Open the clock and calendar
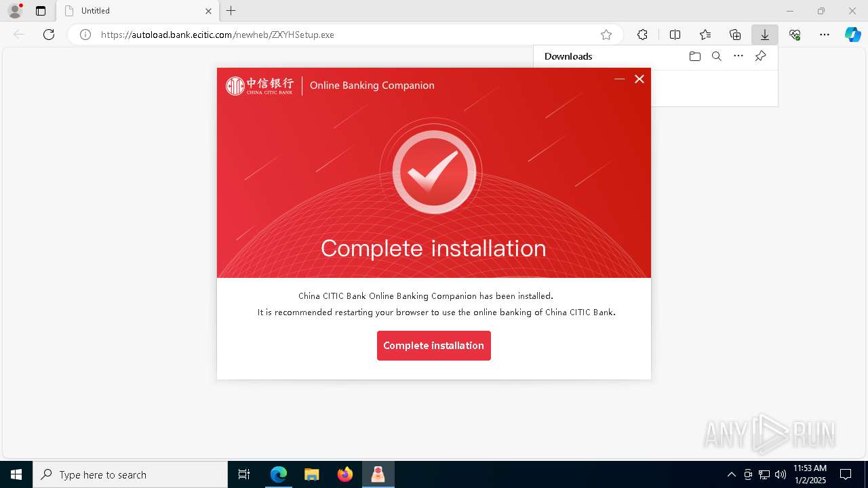 (810, 474)
